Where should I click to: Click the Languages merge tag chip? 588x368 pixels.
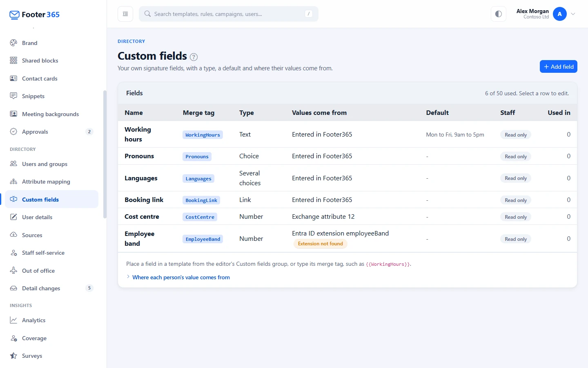click(198, 179)
